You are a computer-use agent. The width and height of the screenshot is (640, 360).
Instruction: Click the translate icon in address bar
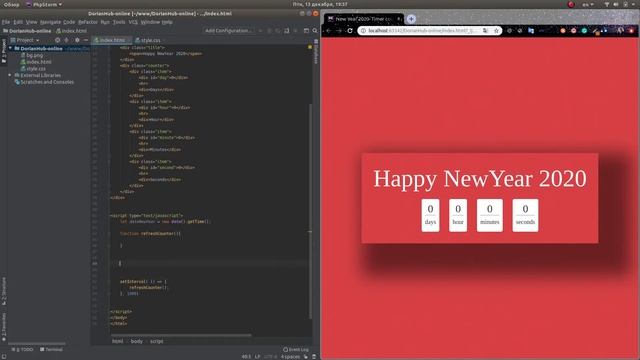click(x=485, y=31)
